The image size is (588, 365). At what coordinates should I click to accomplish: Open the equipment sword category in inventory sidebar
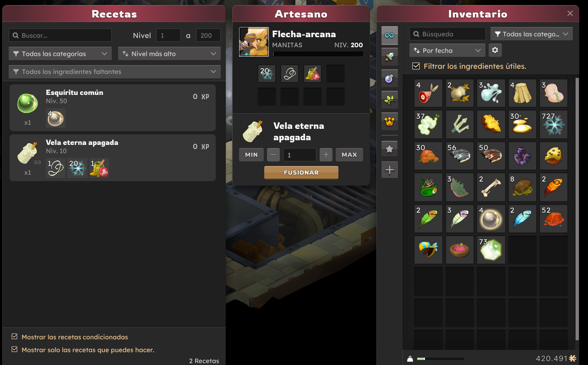pyautogui.click(x=390, y=57)
